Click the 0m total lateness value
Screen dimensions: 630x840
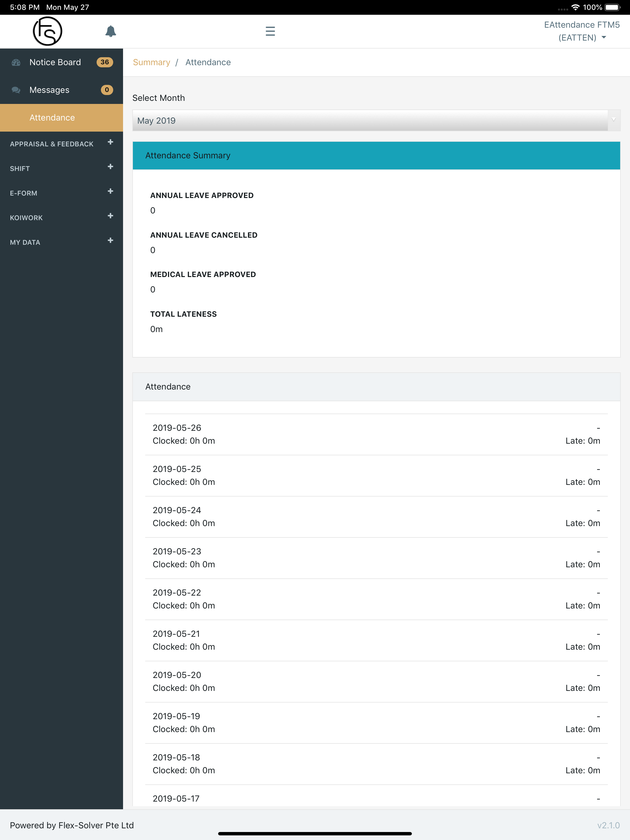tap(156, 329)
